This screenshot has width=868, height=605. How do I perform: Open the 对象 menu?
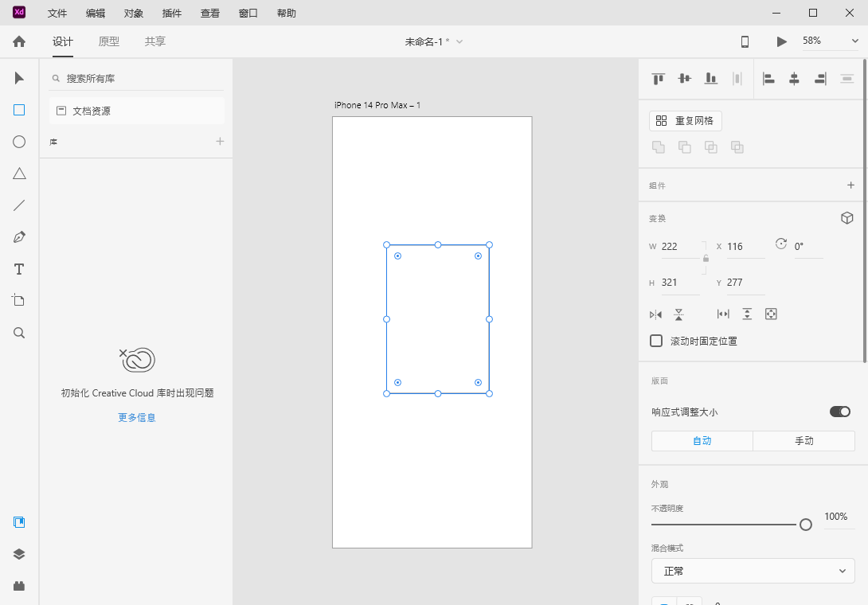134,14
